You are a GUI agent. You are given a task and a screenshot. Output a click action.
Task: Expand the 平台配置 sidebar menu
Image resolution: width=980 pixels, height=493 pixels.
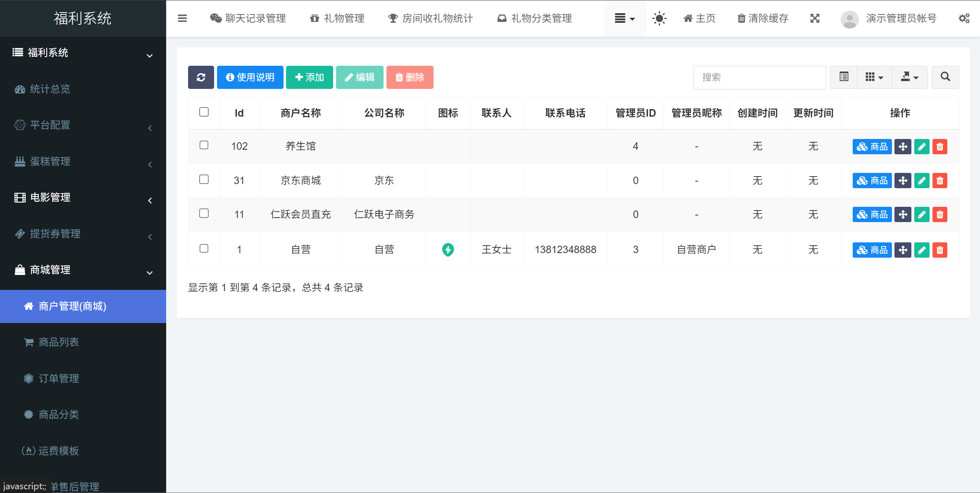[83, 125]
